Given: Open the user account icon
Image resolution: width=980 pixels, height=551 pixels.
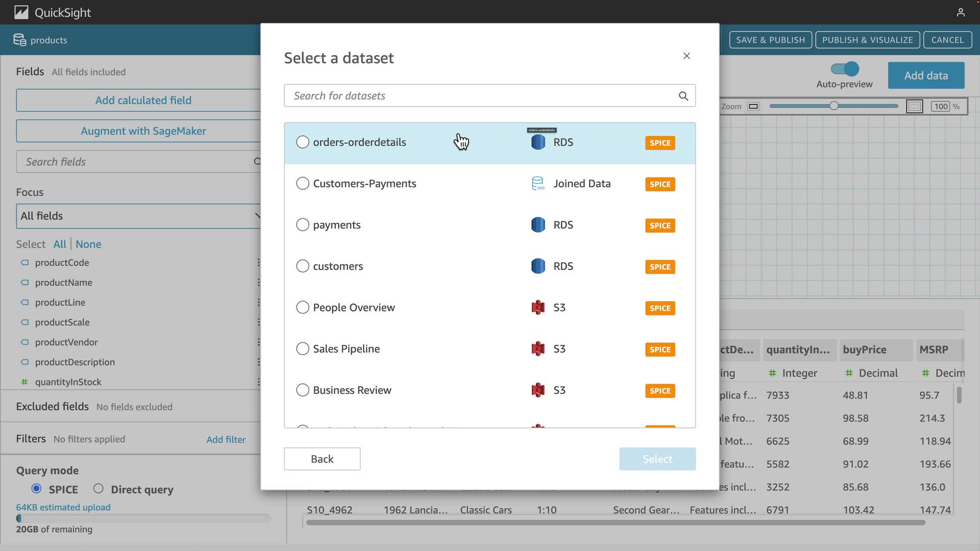Looking at the screenshot, I should [961, 12].
